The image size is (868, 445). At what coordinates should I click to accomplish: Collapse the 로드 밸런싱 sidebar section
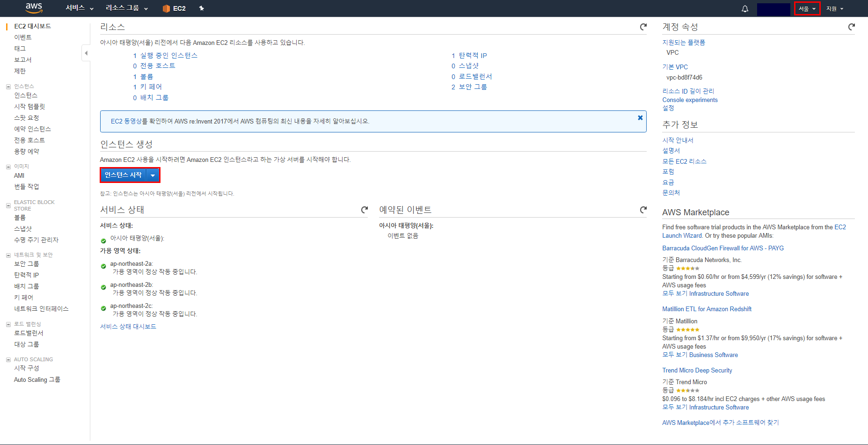coord(8,324)
